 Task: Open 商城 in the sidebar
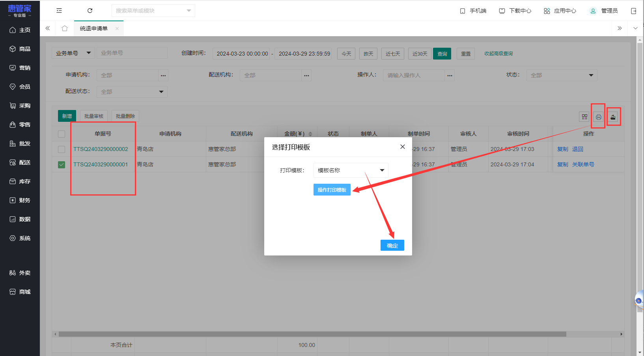pyautogui.click(x=20, y=292)
